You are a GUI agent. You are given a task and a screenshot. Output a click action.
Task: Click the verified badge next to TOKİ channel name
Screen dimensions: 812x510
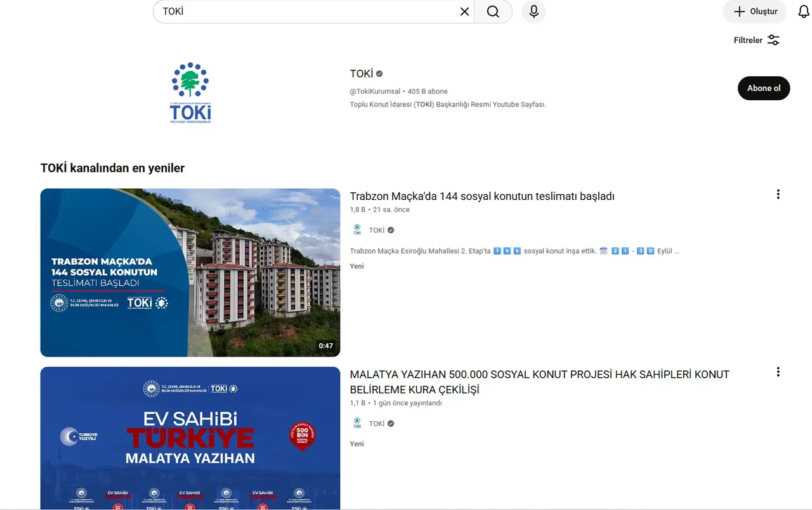[379, 74]
